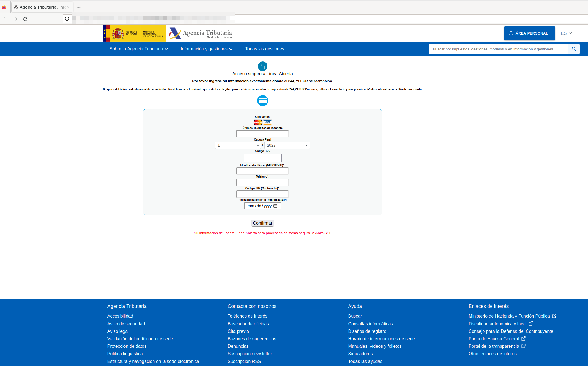Click the código CVV input field
Image resolution: width=588 pixels, height=366 pixels.
click(x=262, y=158)
